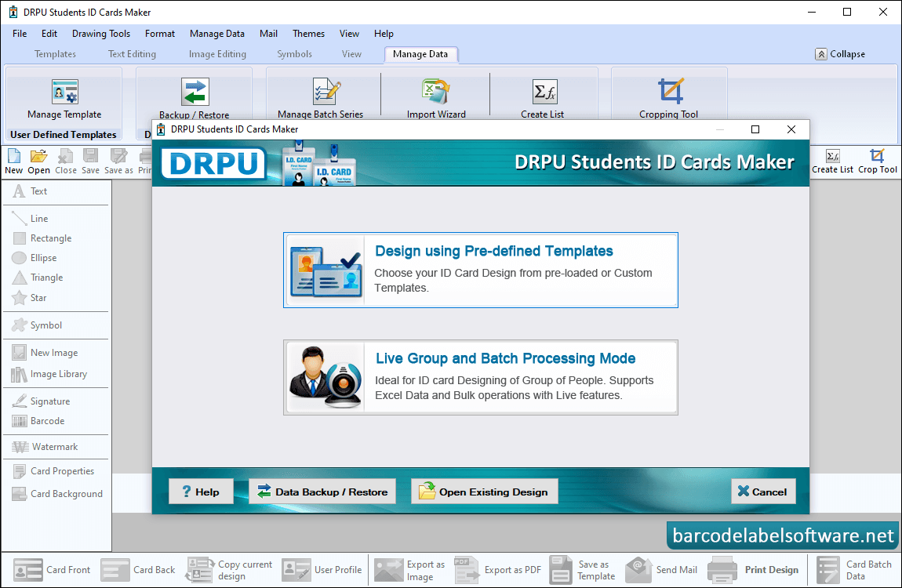Image resolution: width=902 pixels, height=588 pixels.
Task: Open the File menu
Action: click(20, 34)
